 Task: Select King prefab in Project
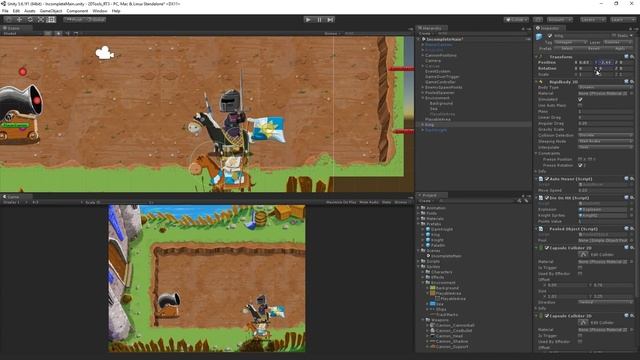435,235
